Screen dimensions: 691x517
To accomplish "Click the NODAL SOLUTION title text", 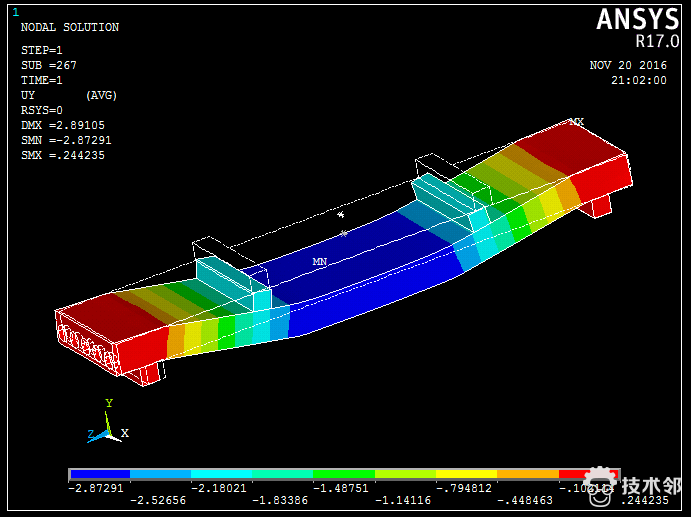I will (x=69, y=27).
